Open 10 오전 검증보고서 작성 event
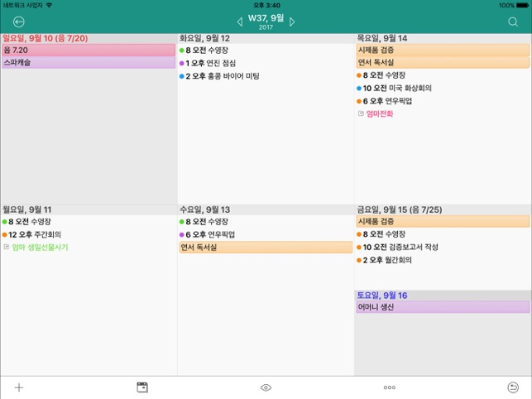The height and width of the screenshot is (399, 532). coord(398,247)
